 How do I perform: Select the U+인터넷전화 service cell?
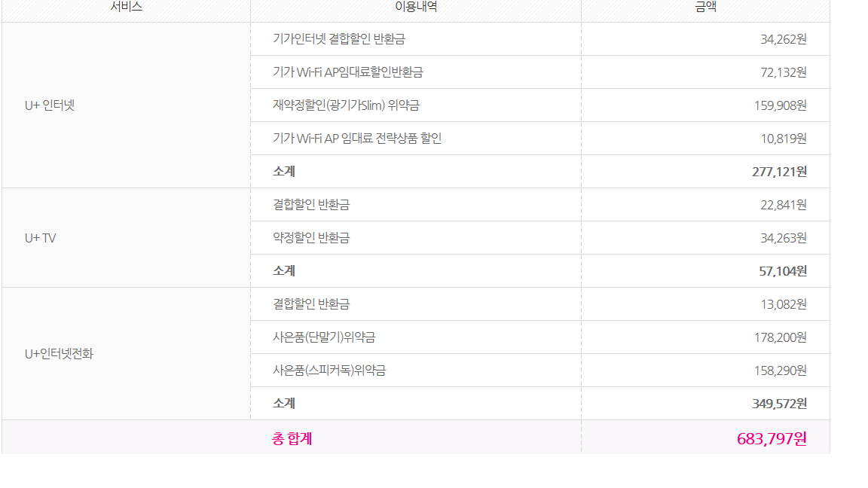59,354
